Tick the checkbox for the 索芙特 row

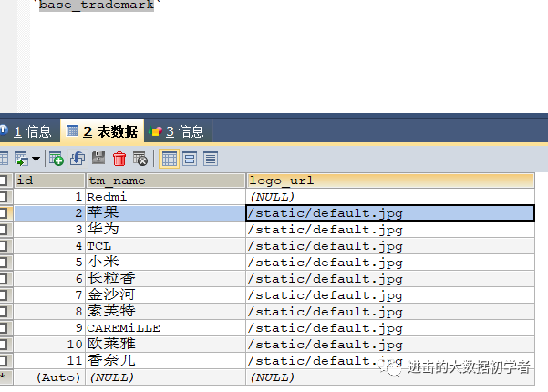(x=4, y=312)
